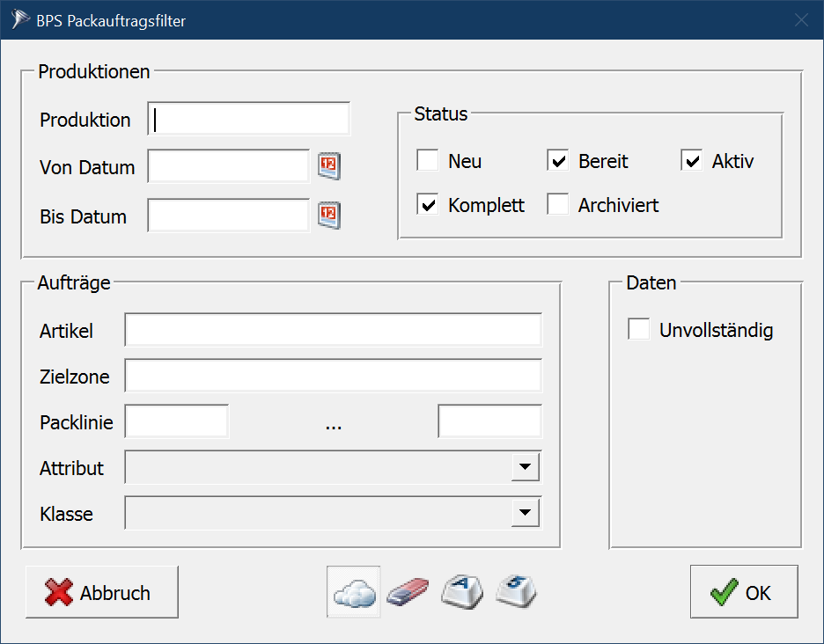Open the Klasse dropdown list
This screenshot has height=644, width=824.
[x=525, y=513]
